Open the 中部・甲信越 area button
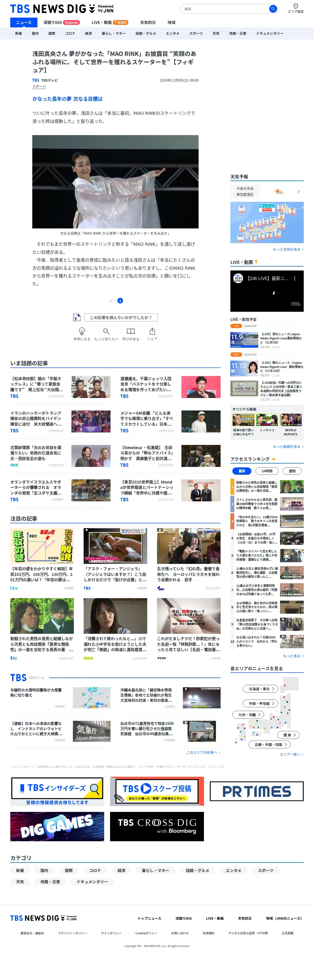314x980 pixels. (261, 703)
